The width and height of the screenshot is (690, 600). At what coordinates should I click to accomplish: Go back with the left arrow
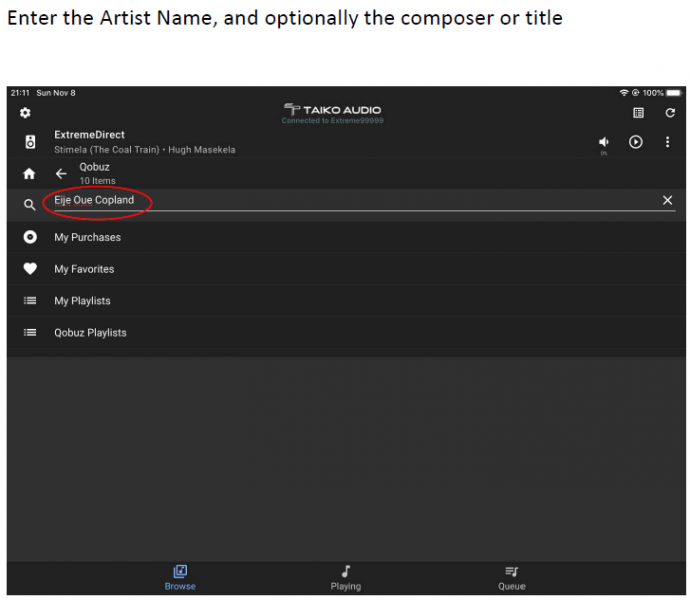pos(61,174)
